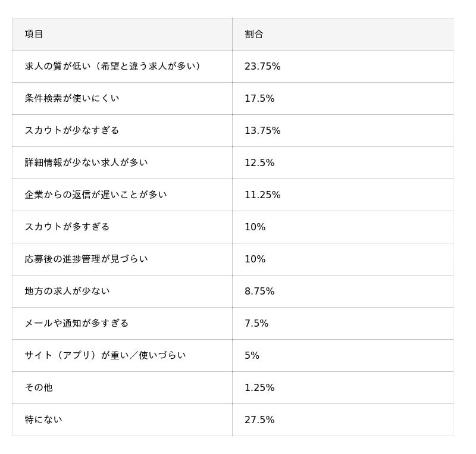Screen dimensions: 476x454
Task: Select the 地方の求人が少ない row label
Action: [x=67, y=291]
